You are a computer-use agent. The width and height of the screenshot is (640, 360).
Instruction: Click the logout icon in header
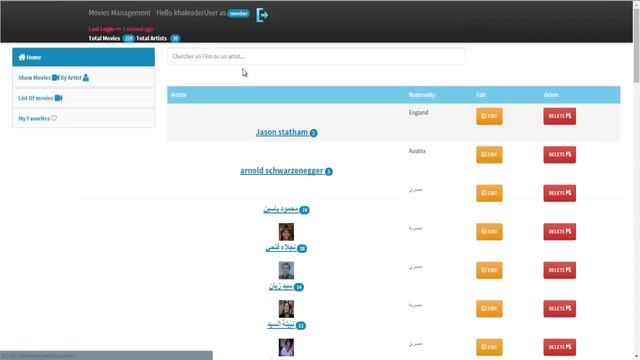262,16
